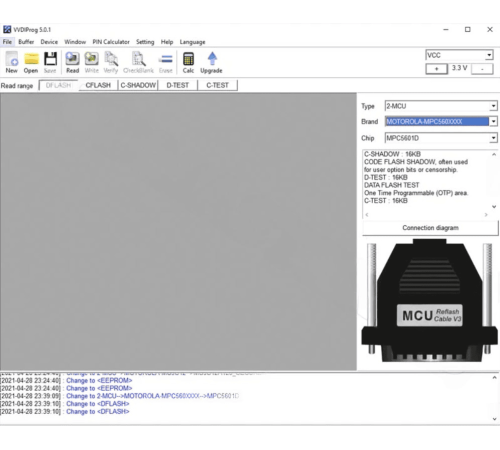Decrease voltage with the minus button
The image size is (500, 450).
(x=482, y=69)
